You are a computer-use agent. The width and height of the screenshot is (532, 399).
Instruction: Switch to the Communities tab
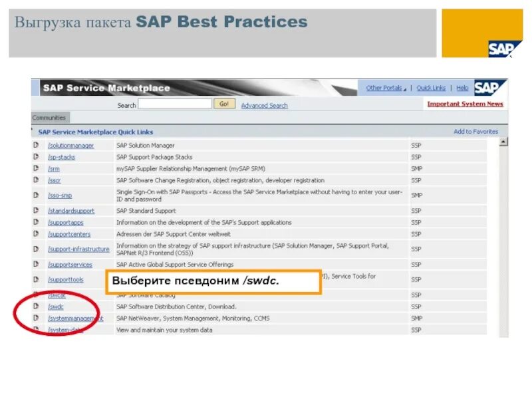[x=51, y=118]
